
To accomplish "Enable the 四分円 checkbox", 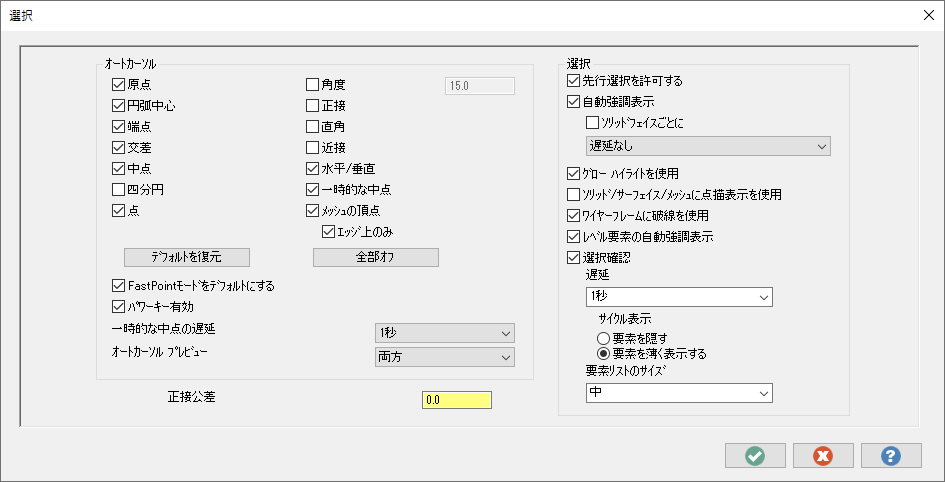I will tap(119, 190).
